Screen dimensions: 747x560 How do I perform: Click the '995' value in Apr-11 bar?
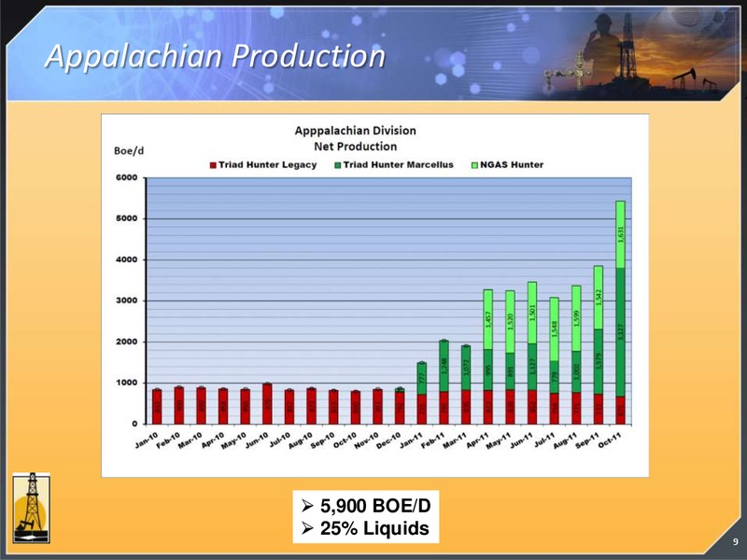coord(488,370)
